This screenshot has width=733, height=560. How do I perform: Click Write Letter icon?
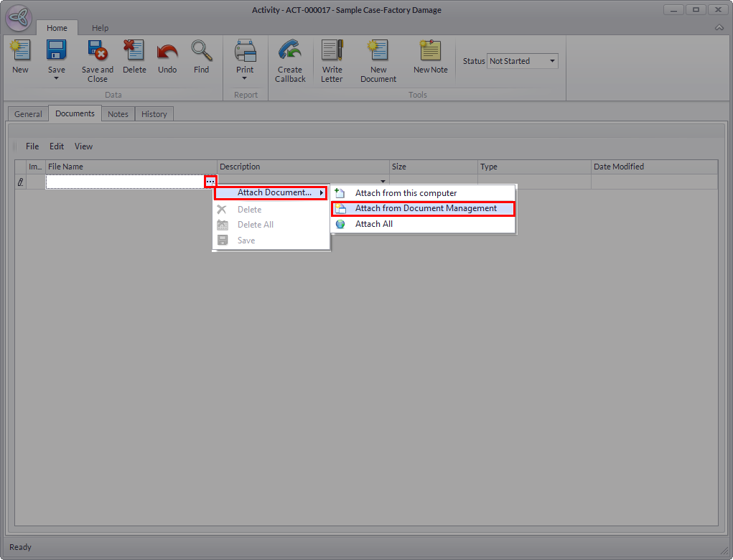(332, 51)
